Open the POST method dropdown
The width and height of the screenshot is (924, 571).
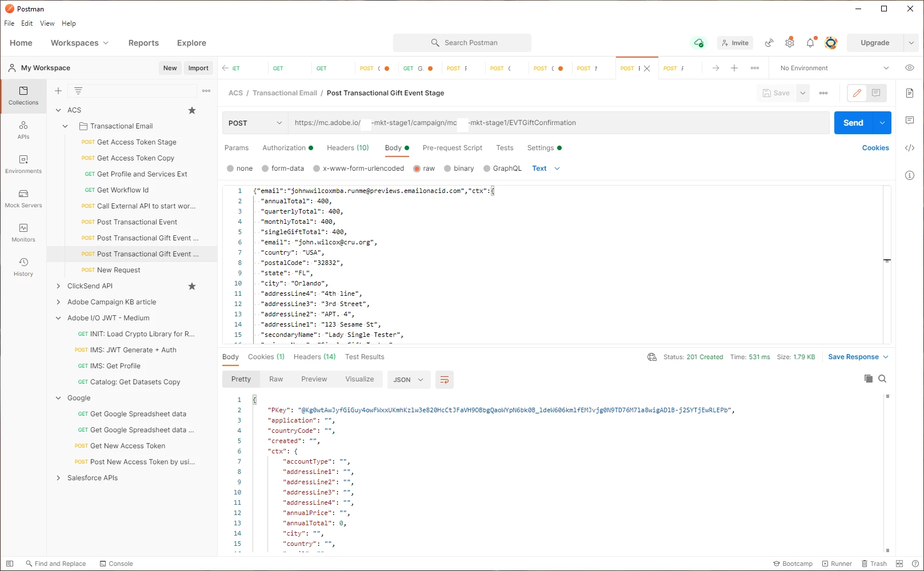[x=255, y=123]
